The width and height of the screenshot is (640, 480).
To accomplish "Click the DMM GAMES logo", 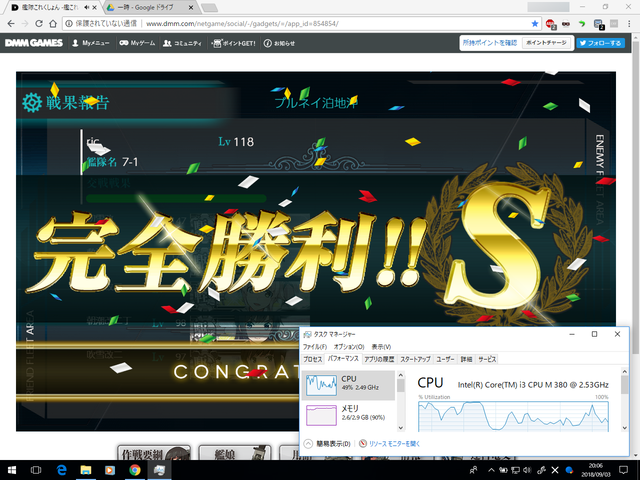I will (34, 43).
